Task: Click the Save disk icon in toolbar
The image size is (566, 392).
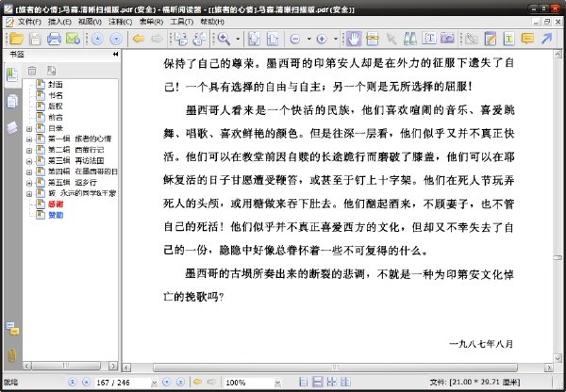Action: [x=35, y=39]
